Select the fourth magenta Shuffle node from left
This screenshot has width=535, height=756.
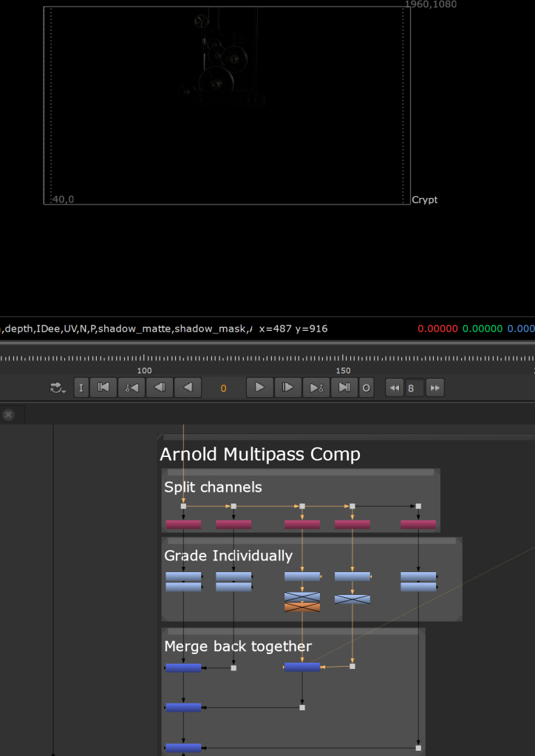coord(352,525)
